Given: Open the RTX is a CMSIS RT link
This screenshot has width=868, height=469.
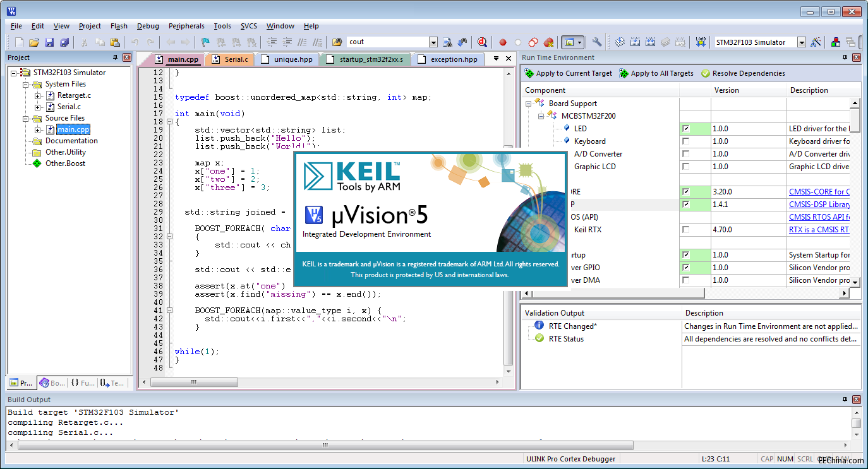Looking at the screenshot, I should pos(819,230).
